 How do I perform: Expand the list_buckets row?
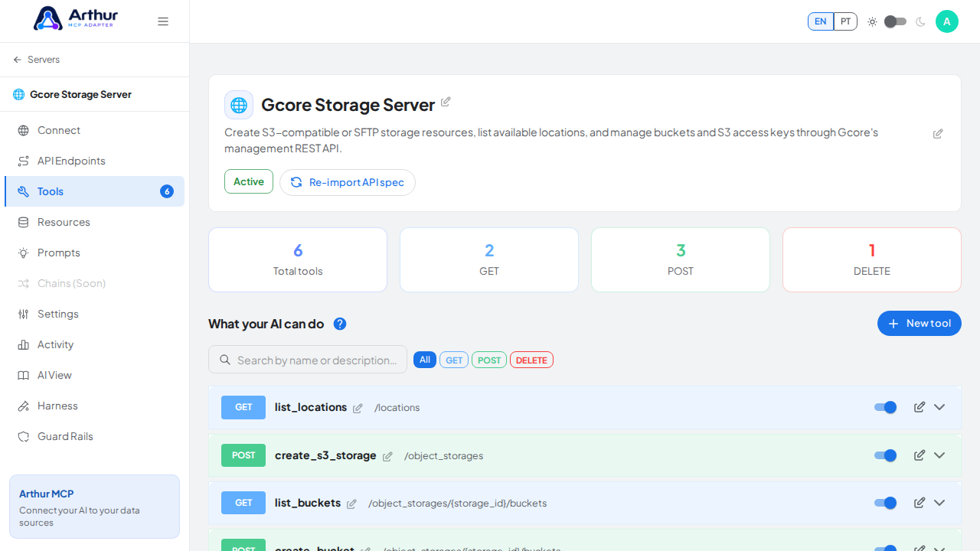tap(939, 503)
